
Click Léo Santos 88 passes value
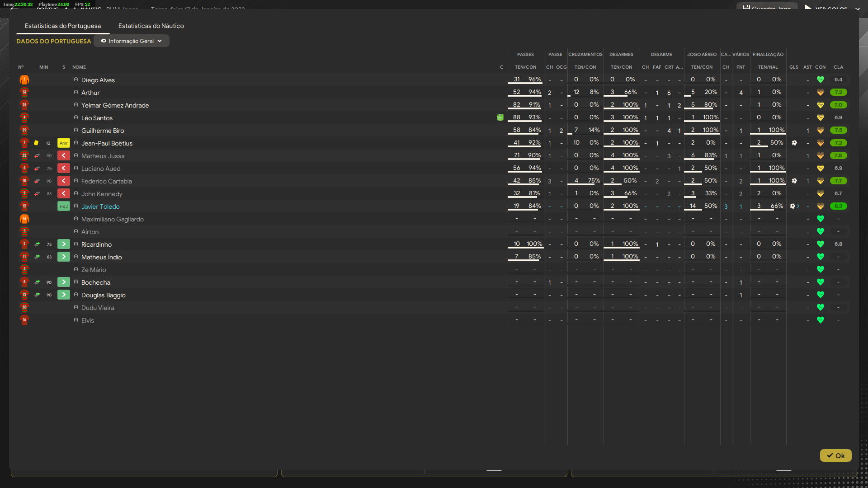pyautogui.click(x=517, y=117)
